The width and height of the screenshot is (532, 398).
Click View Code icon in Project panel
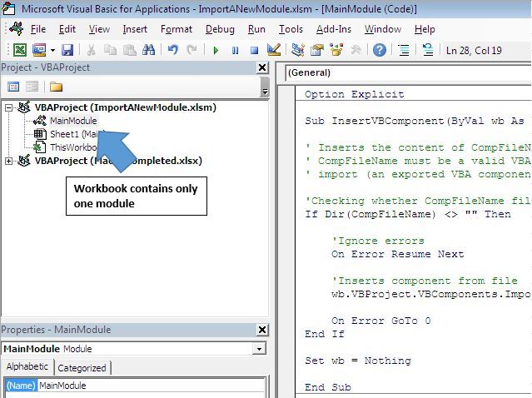13,87
